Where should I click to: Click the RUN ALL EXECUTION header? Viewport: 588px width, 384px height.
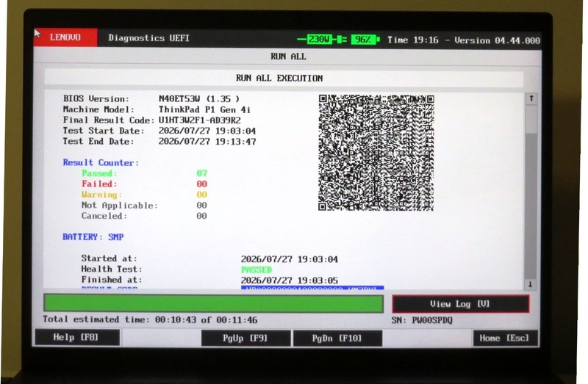point(279,79)
